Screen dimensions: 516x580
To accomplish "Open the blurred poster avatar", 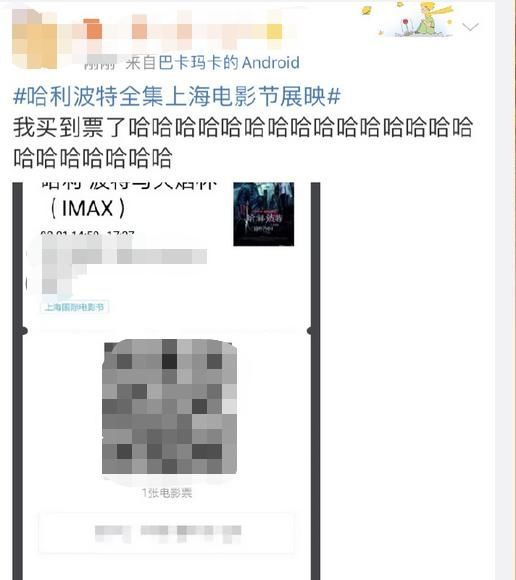I will click(35, 37).
